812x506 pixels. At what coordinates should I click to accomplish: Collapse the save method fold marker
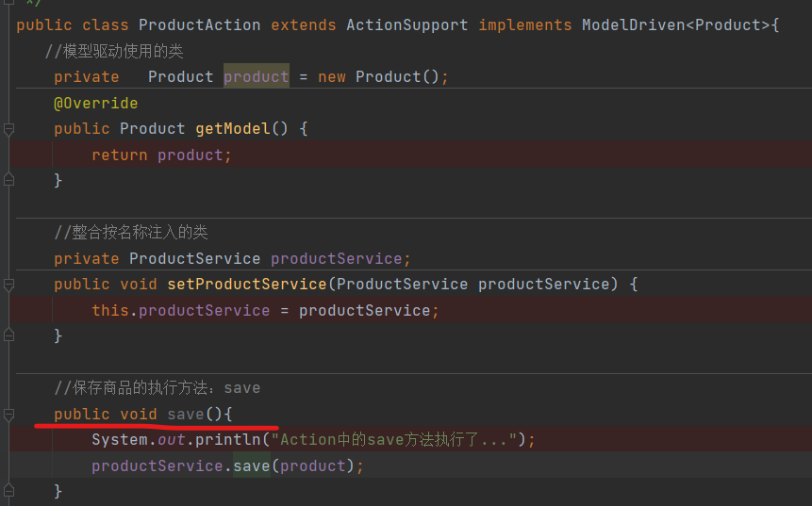(8, 415)
